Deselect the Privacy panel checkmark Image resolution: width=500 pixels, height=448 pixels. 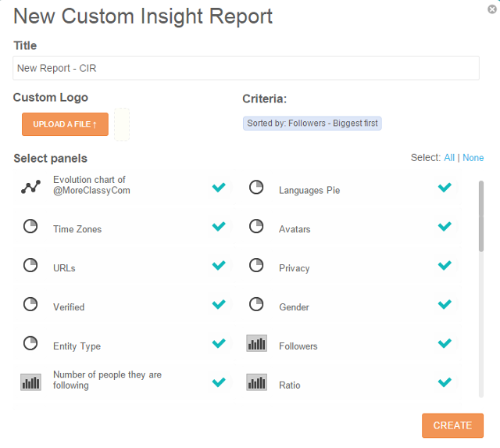445,265
